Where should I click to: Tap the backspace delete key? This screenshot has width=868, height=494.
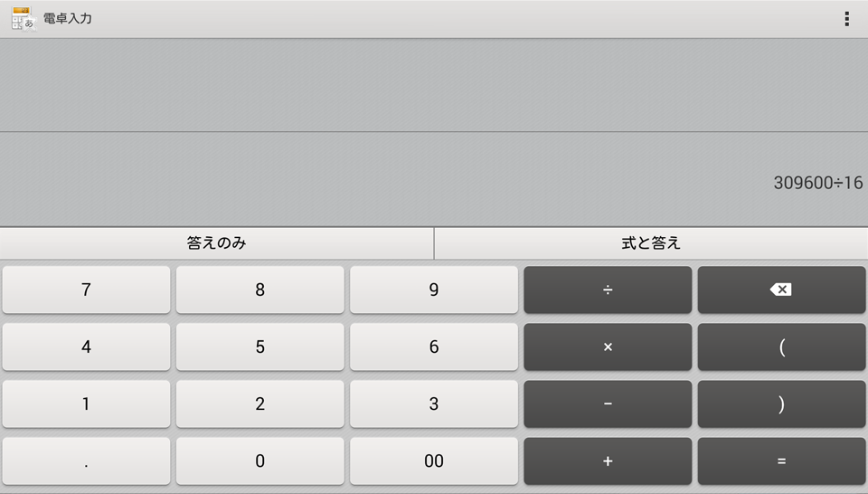coord(781,290)
